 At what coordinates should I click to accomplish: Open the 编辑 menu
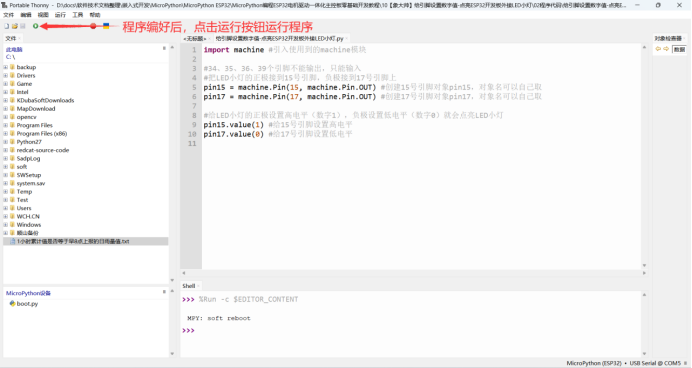click(x=26, y=15)
